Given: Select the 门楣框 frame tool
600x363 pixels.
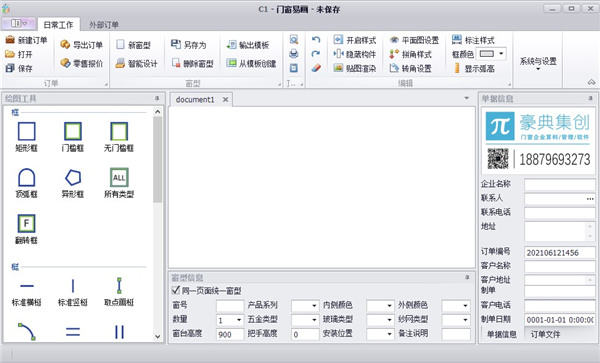Looking at the screenshot, I should tap(73, 137).
